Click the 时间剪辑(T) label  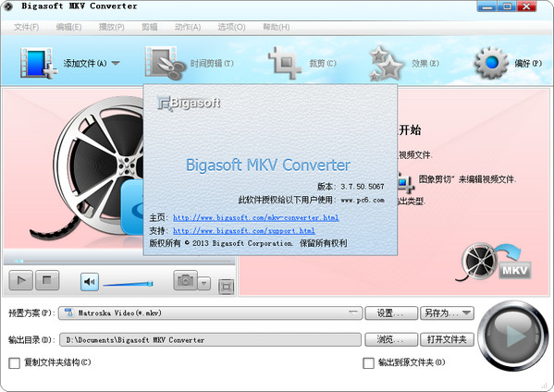(212, 64)
